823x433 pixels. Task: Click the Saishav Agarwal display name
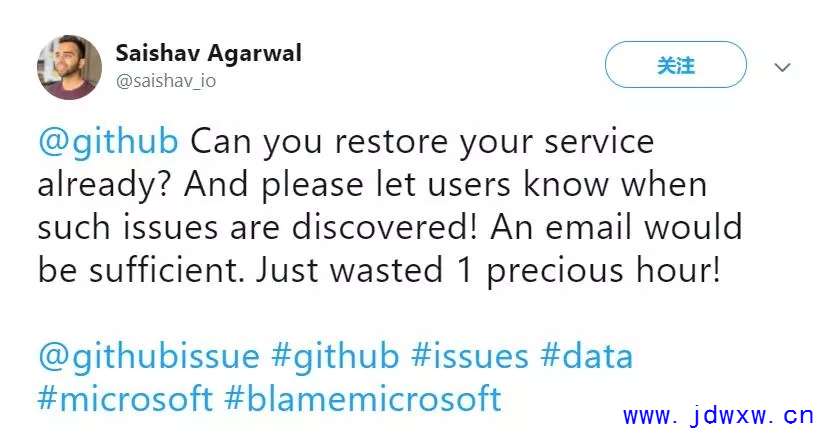[x=208, y=53]
